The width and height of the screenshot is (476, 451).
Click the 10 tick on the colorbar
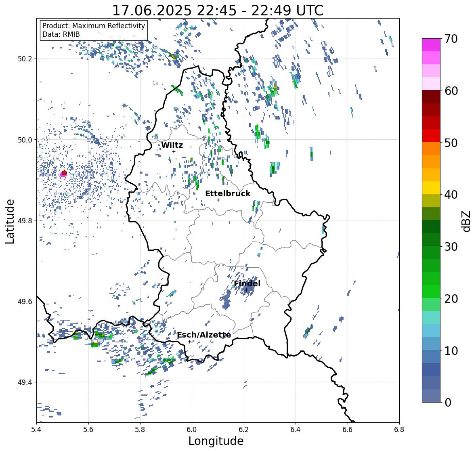coord(451,350)
